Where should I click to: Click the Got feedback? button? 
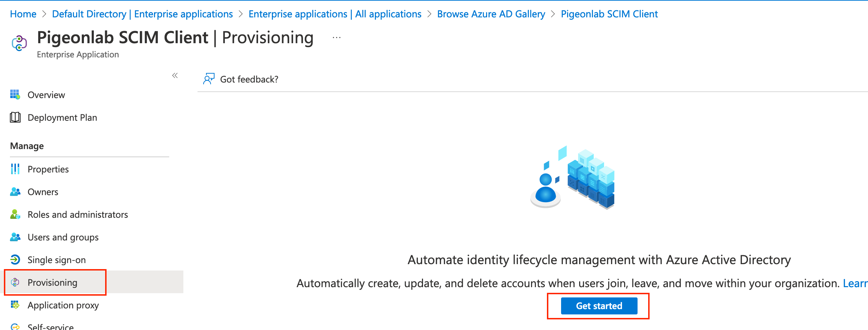pyautogui.click(x=241, y=79)
